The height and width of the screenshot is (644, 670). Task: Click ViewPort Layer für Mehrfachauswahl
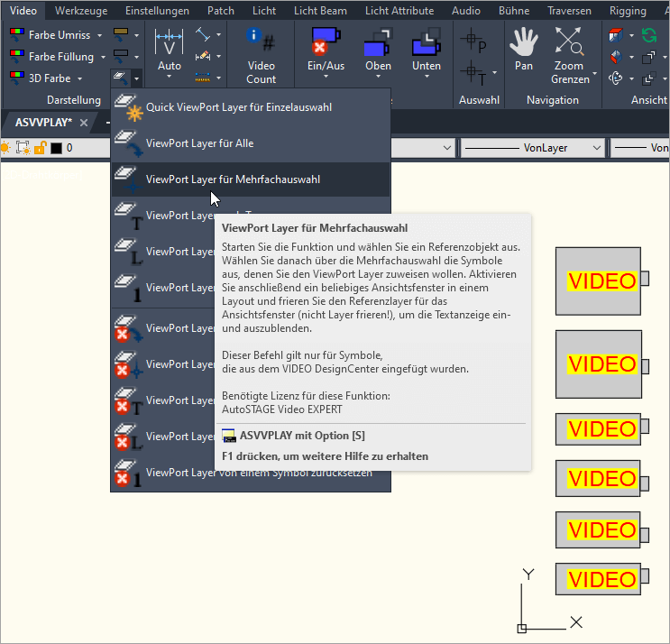pyautogui.click(x=233, y=179)
